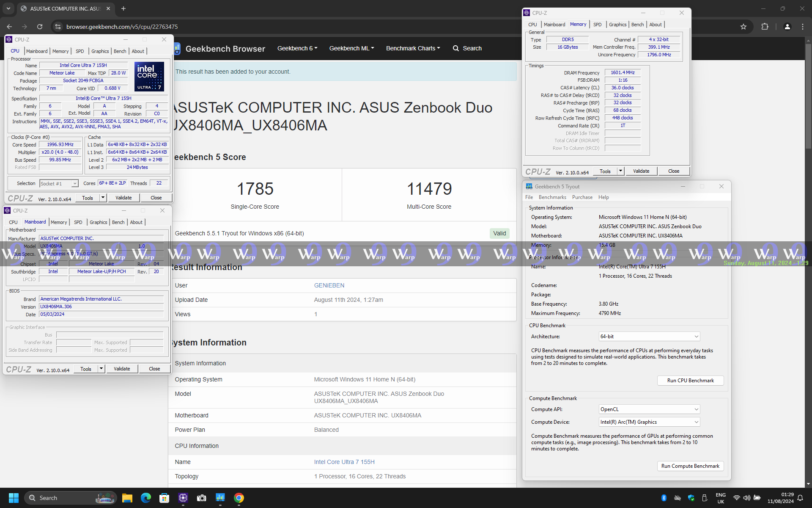Open the Chrome three-dot menu

(803, 27)
